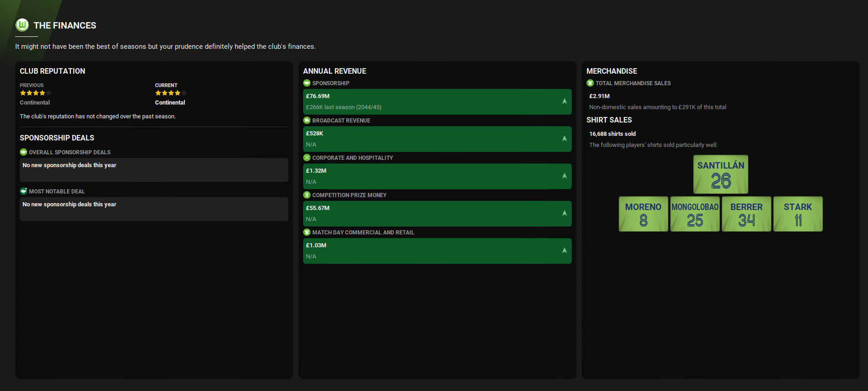
Task: Click the current reputation star rating
Action: point(171,93)
